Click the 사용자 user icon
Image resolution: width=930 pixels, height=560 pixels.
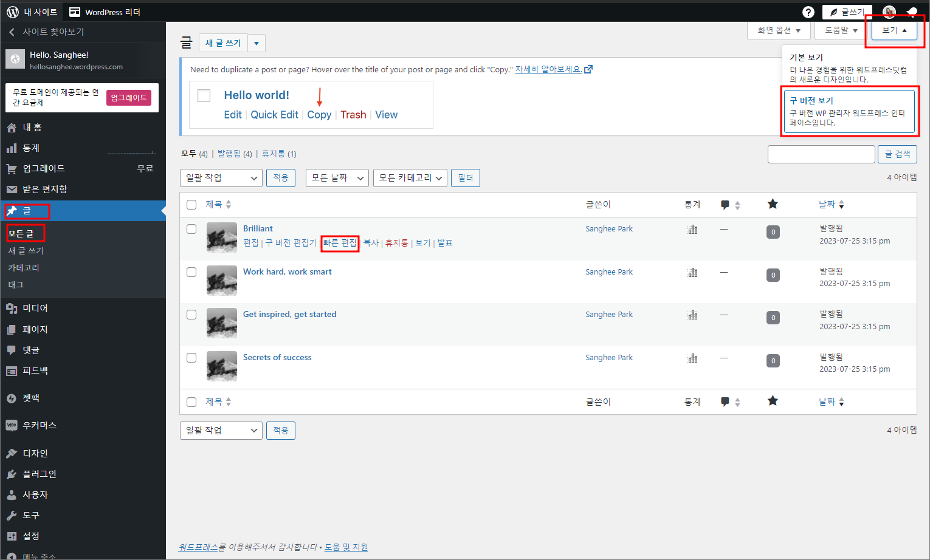(x=12, y=495)
